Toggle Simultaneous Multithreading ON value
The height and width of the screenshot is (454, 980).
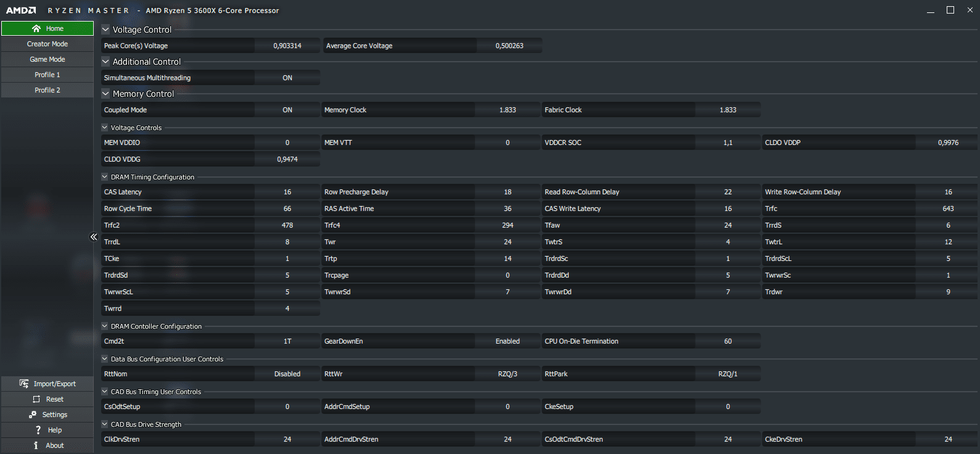coord(287,78)
